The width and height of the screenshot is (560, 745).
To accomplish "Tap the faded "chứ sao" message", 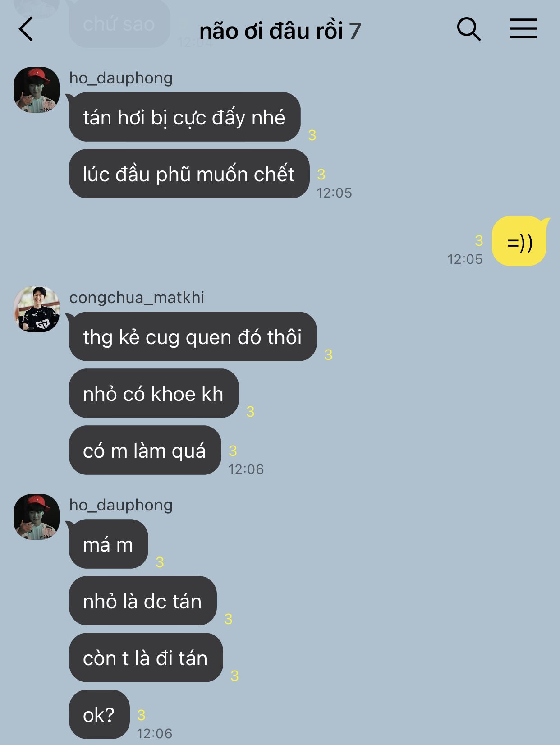I will 119,23.
